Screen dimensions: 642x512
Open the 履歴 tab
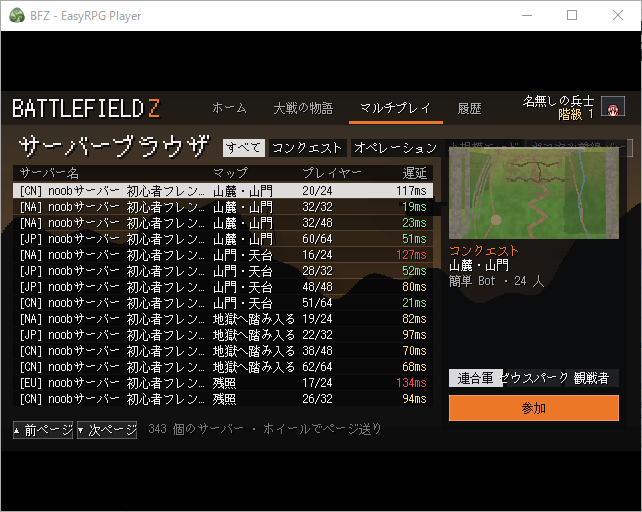tap(469, 108)
